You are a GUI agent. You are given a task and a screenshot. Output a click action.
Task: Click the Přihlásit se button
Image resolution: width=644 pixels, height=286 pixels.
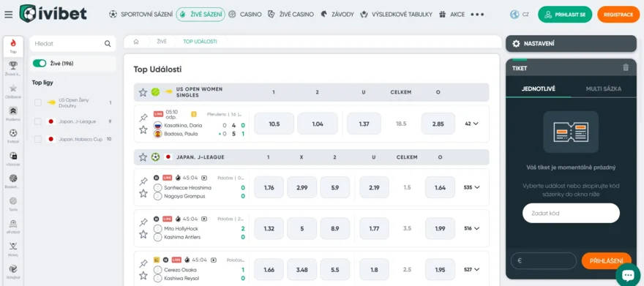(x=565, y=15)
